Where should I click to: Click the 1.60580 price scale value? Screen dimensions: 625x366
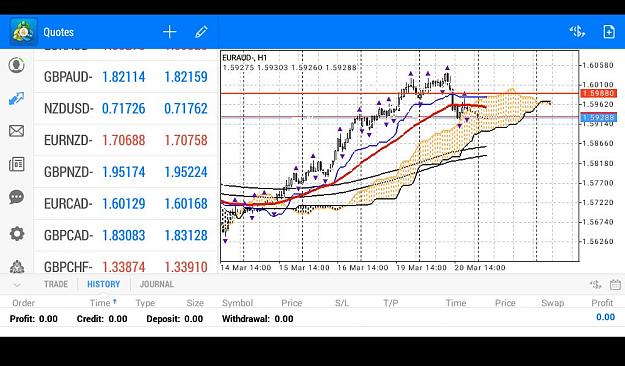pyautogui.click(x=598, y=65)
